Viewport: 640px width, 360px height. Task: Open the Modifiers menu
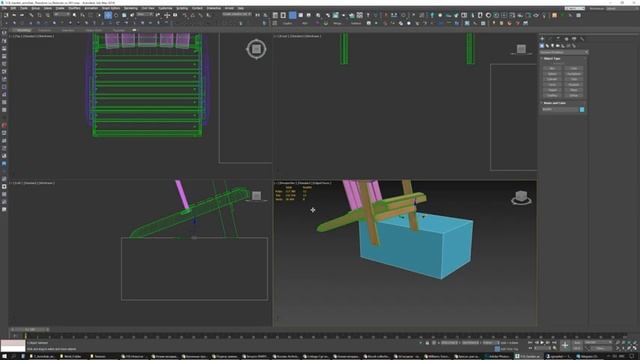tap(74, 8)
